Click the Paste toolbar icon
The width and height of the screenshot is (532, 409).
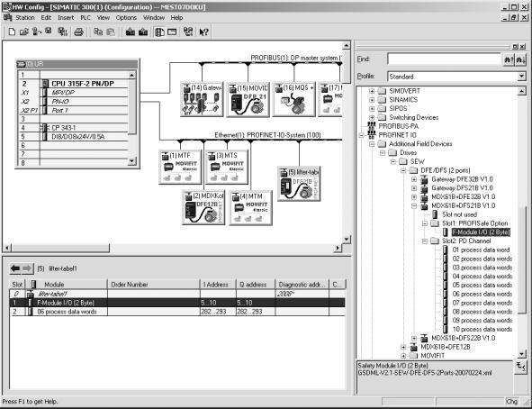(x=111, y=32)
